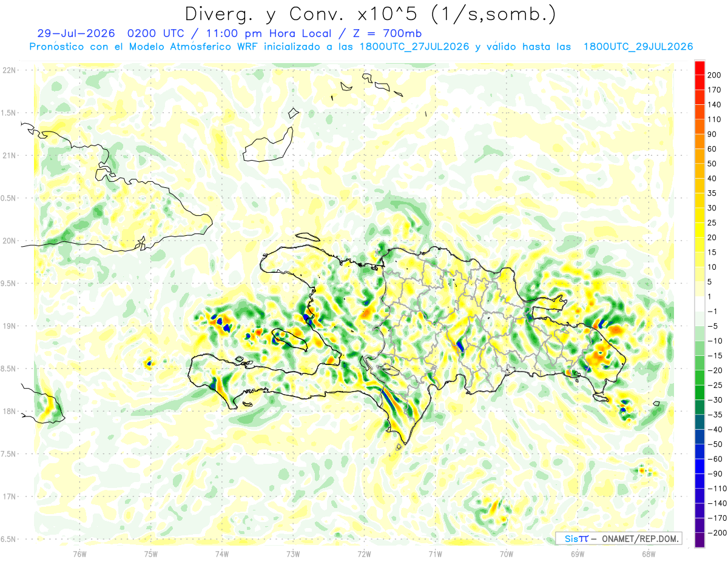Click the '9.5N' axis label

pyautogui.click(x=8, y=283)
